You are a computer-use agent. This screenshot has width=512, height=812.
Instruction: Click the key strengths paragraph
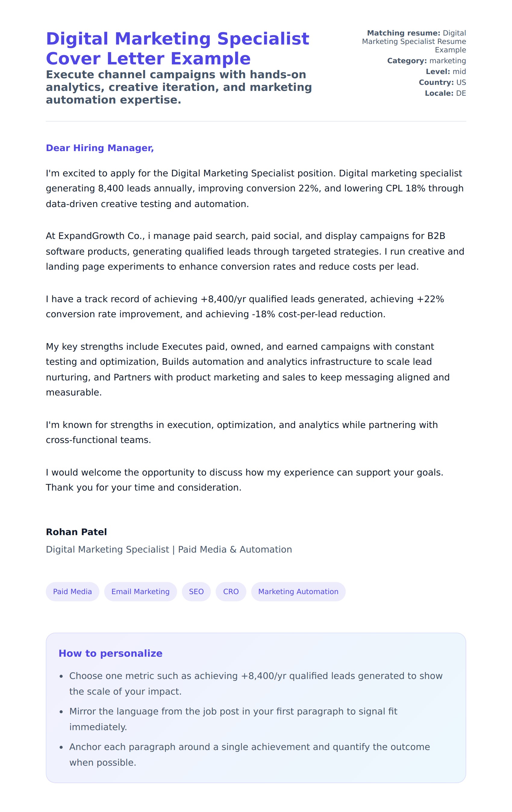click(x=247, y=369)
